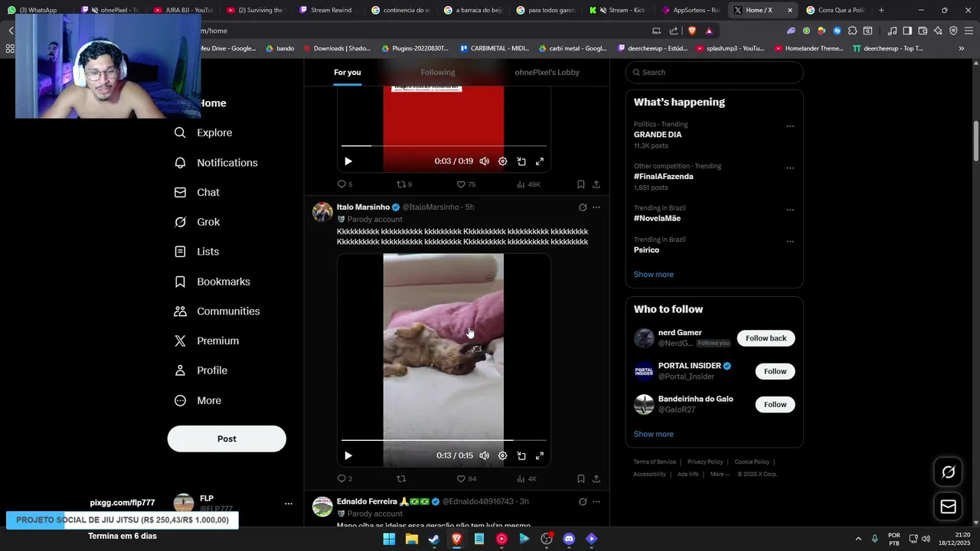The height and width of the screenshot is (551, 980).
Task: Enter fullscreen on the upper video
Action: click(540, 161)
